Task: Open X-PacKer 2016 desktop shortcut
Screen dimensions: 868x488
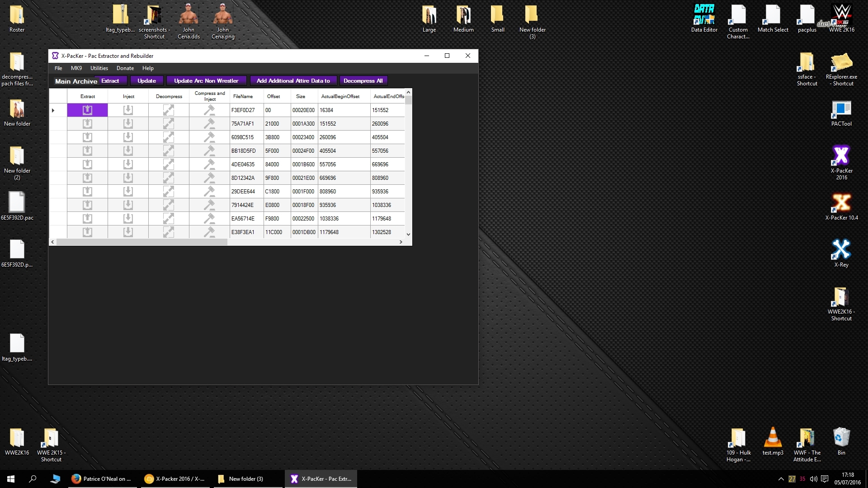Action: tap(841, 162)
